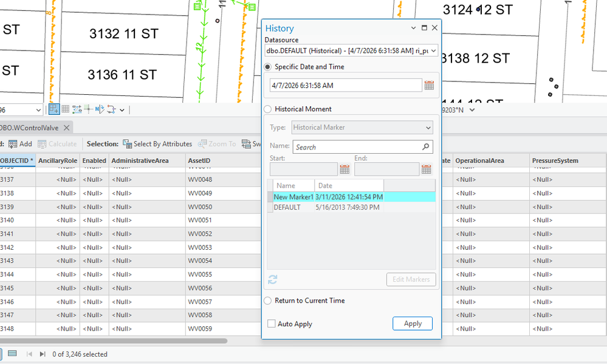Click Add field button in table toolbar
Screen dimensions: 607x364
[x=20, y=144]
